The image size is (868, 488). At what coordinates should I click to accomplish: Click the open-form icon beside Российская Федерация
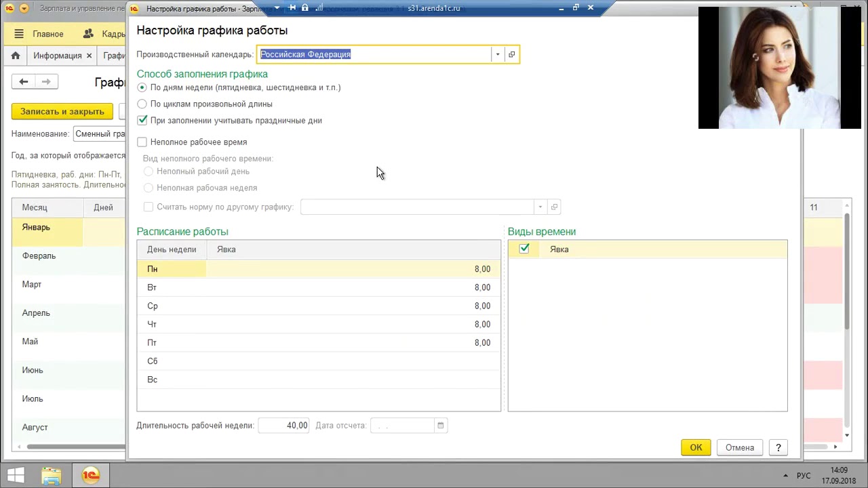click(512, 54)
